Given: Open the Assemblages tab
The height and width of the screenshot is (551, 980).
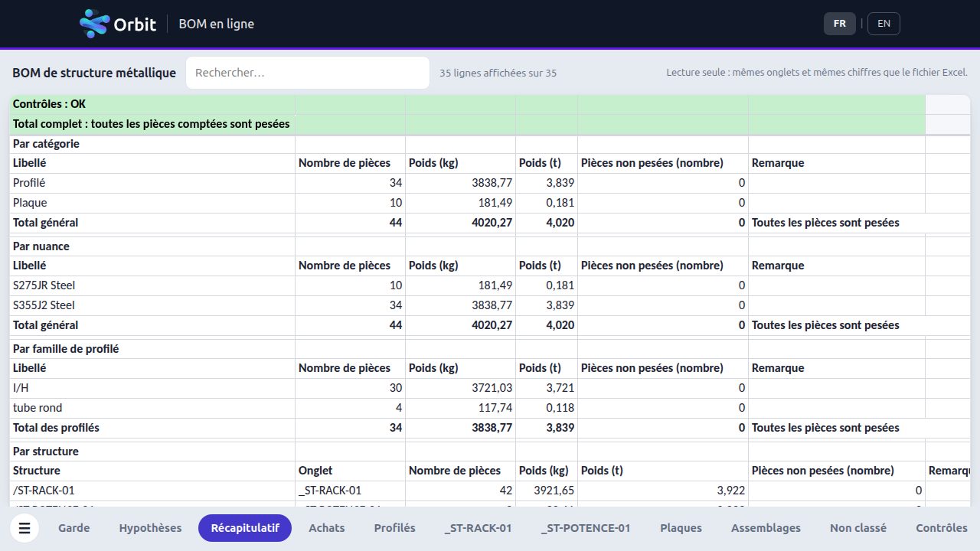Looking at the screenshot, I should click(766, 528).
